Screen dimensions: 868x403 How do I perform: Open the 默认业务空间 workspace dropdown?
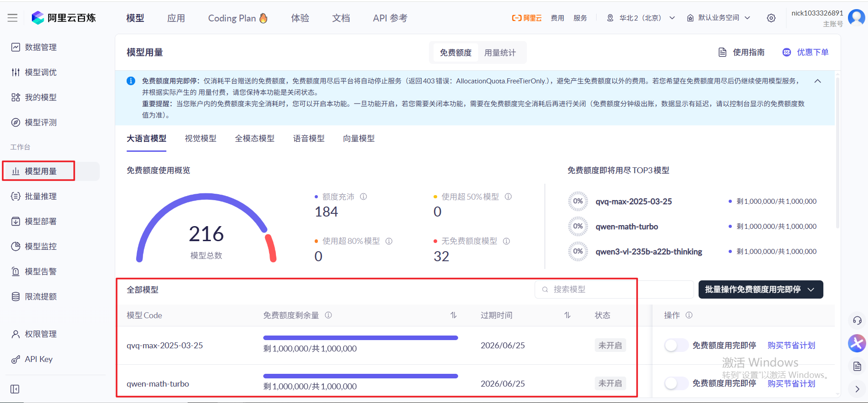click(719, 18)
